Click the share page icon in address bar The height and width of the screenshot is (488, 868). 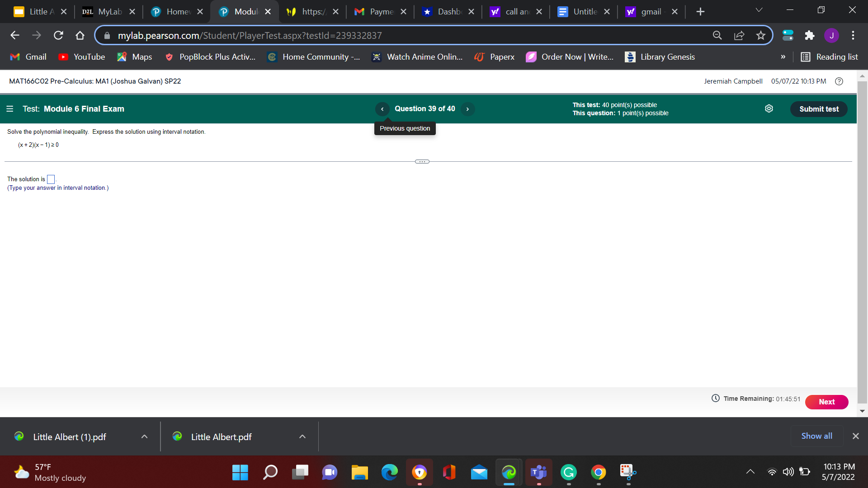click(x=739, y=35)
